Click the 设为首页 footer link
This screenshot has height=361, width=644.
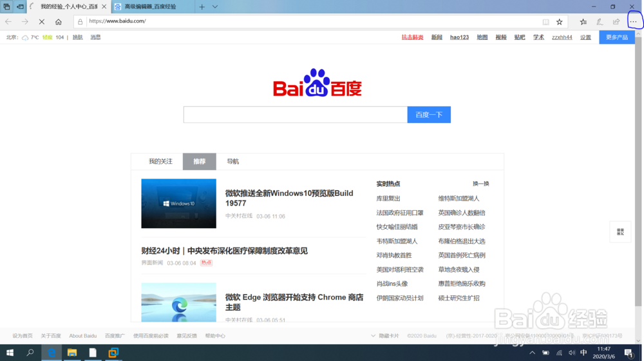[x=23, y=336]
